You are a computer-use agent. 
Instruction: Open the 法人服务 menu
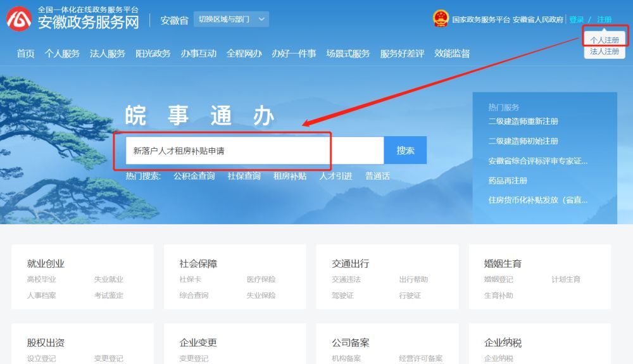(108, 54)
